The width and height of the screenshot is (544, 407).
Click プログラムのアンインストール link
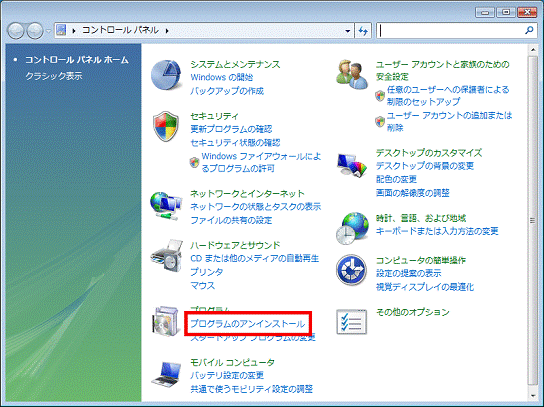click(248, 324)
